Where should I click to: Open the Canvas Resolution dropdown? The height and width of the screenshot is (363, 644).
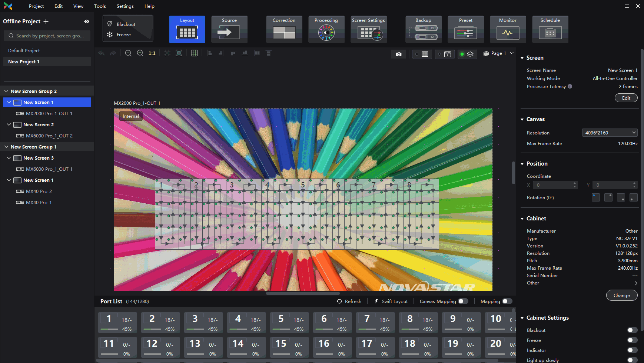coord(610,133)
